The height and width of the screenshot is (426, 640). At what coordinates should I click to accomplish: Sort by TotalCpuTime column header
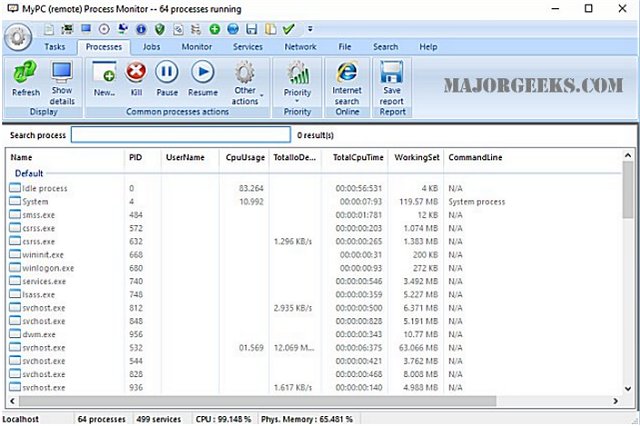tap(355, 158)
